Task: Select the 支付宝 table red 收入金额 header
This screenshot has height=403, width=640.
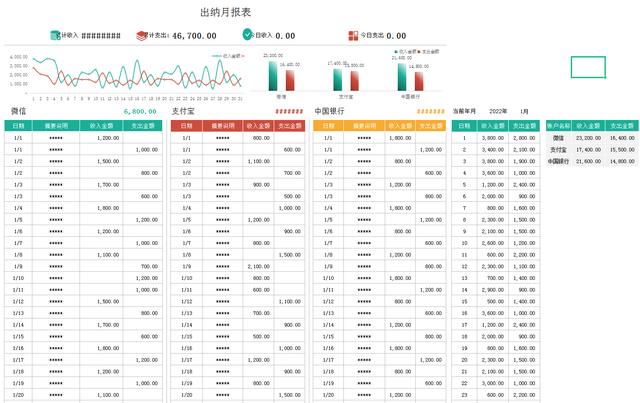Action: (x=258, y=126)
